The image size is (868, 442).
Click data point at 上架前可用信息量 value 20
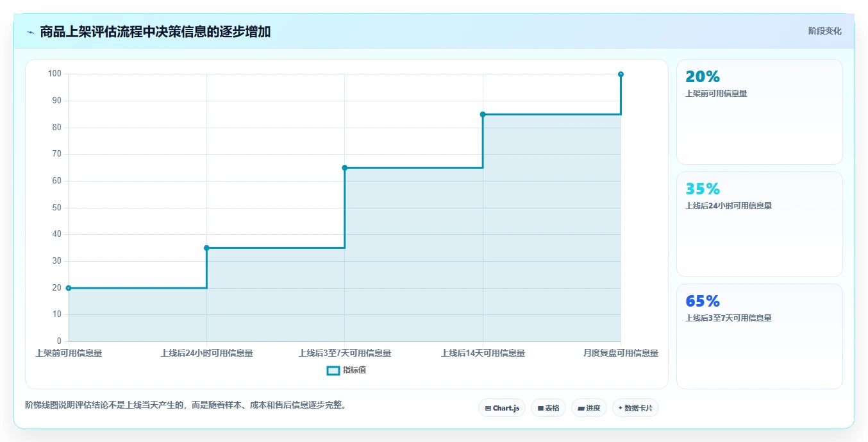tap(69, 288)
